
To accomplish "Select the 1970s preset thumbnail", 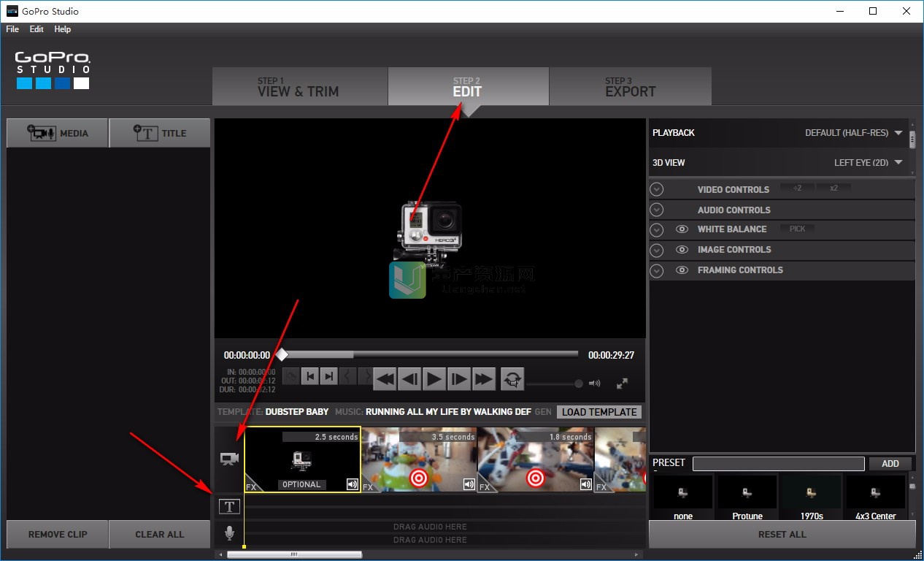I will (811, 492).
